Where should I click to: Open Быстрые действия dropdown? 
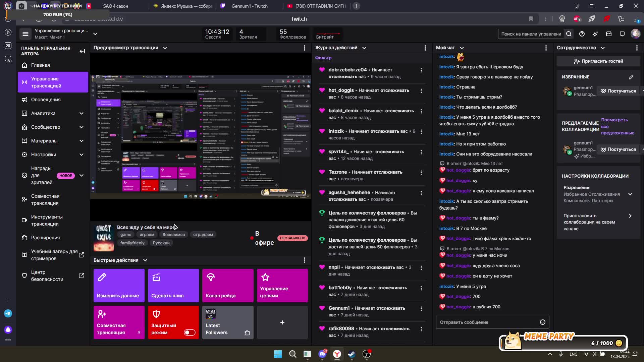pos(145,260)
